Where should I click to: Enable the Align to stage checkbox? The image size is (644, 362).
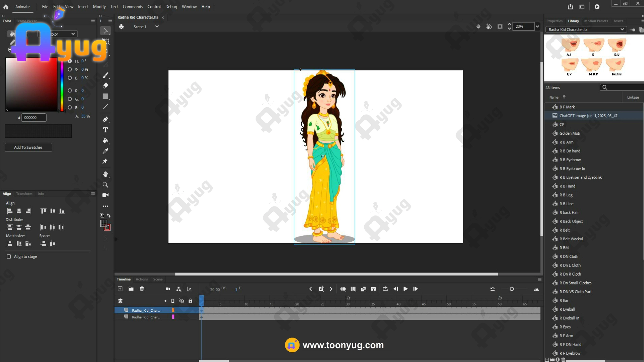(9, 256)
